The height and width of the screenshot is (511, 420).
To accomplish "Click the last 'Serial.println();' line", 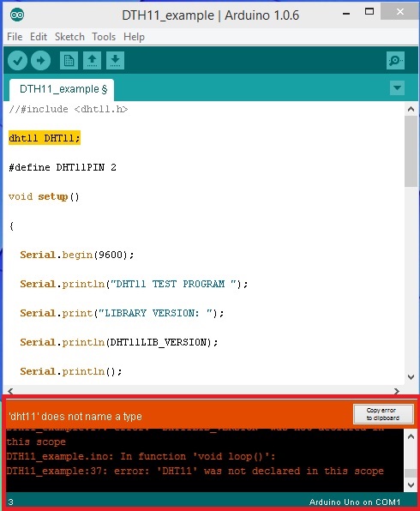I will (x=71, y=371).
